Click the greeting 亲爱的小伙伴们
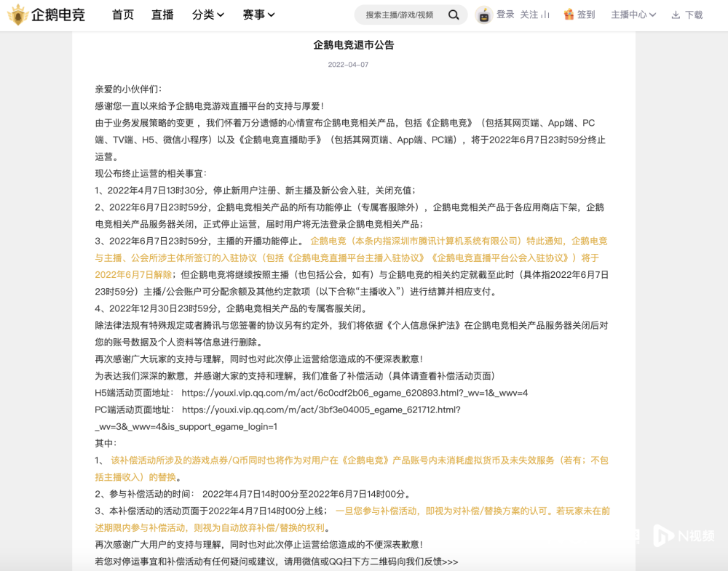728x571 pixels. click(128, 89)
